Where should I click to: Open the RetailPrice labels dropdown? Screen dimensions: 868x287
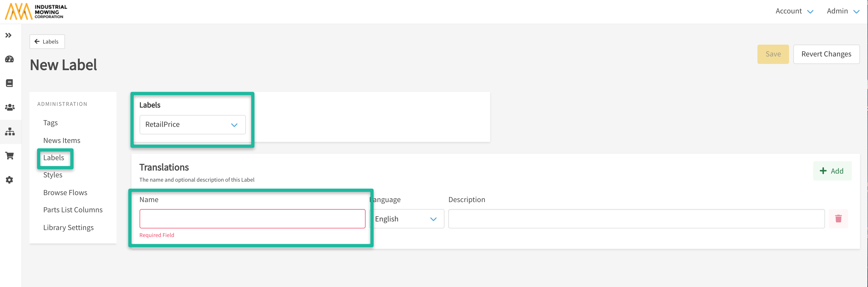pyautogui.click(x=192, y=125)
